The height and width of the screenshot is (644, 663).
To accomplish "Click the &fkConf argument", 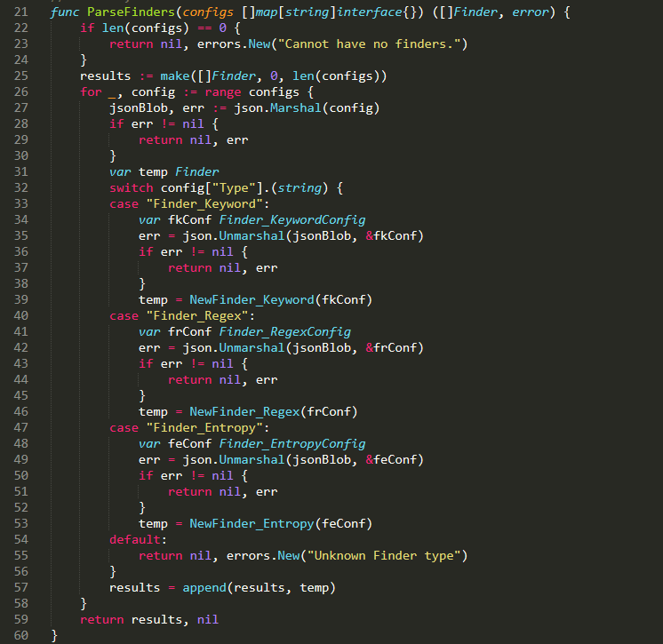I will tap(392, 235).
